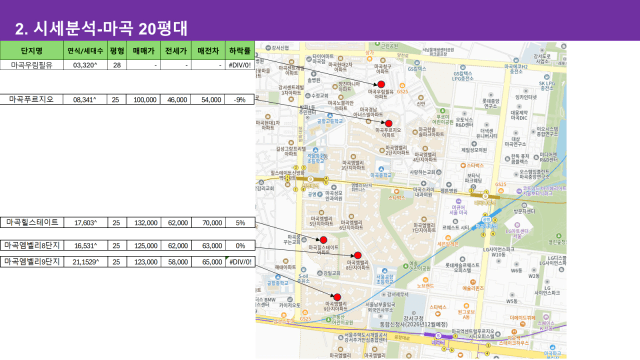Click the orange 스타벅스 icon near 보타닉 파크타워
The height and width of the screenshot is (360, 640).
(463, 165)
